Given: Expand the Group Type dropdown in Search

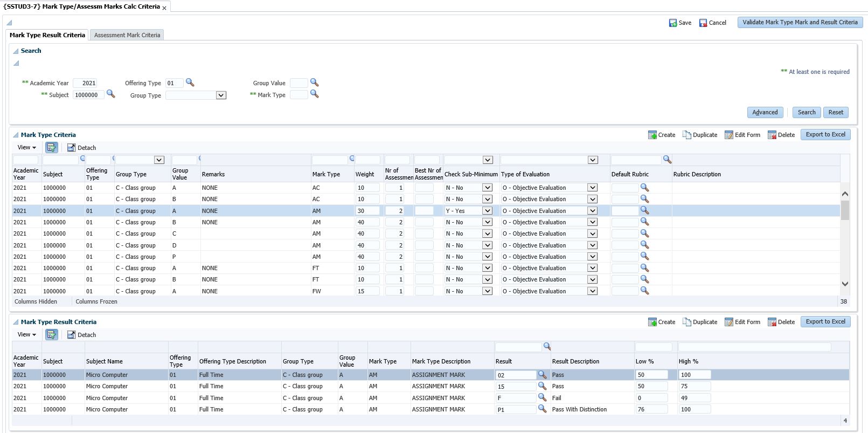Looking at the screenshot, I should 220,95.
